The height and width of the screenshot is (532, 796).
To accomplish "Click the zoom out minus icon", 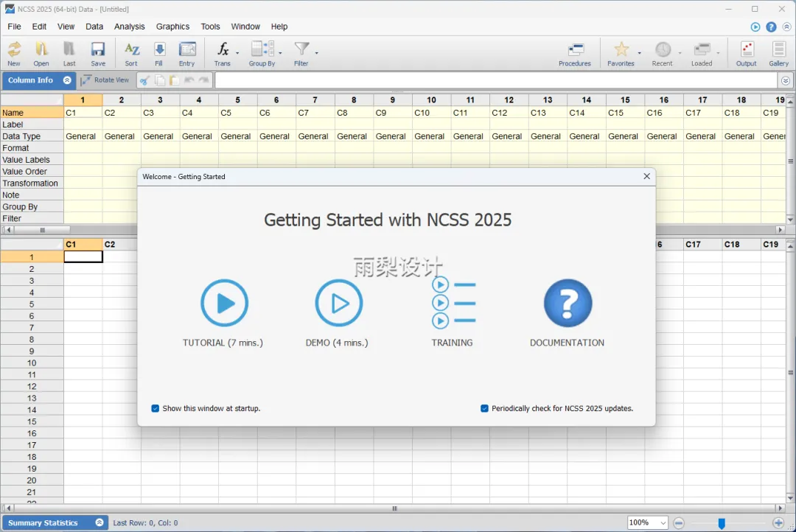I will (x=679, y=523).
